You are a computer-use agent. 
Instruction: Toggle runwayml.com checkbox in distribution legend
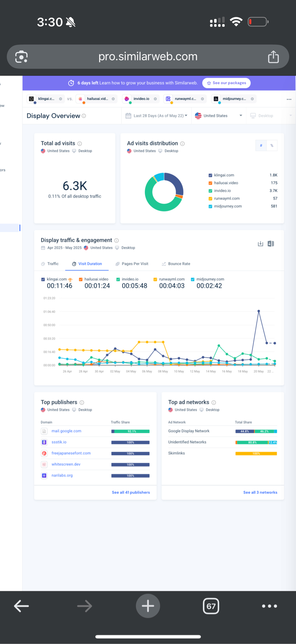point(210,198)
